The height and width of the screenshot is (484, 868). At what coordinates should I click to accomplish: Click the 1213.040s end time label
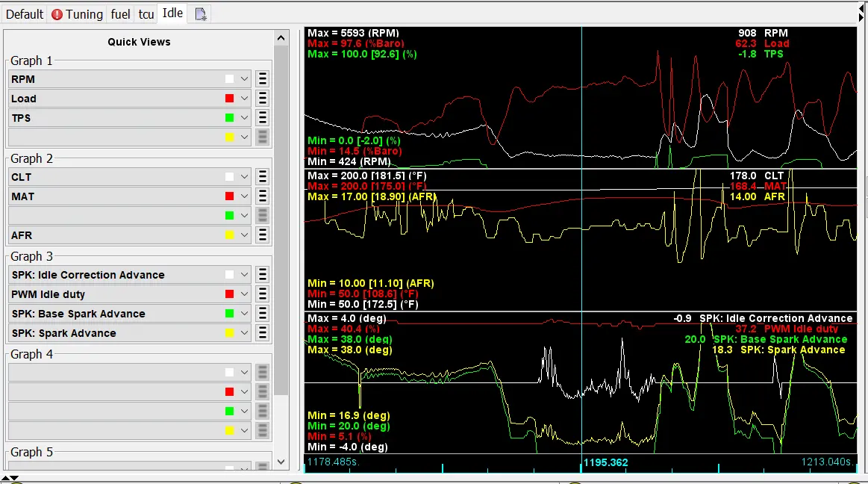coord(828,462)
